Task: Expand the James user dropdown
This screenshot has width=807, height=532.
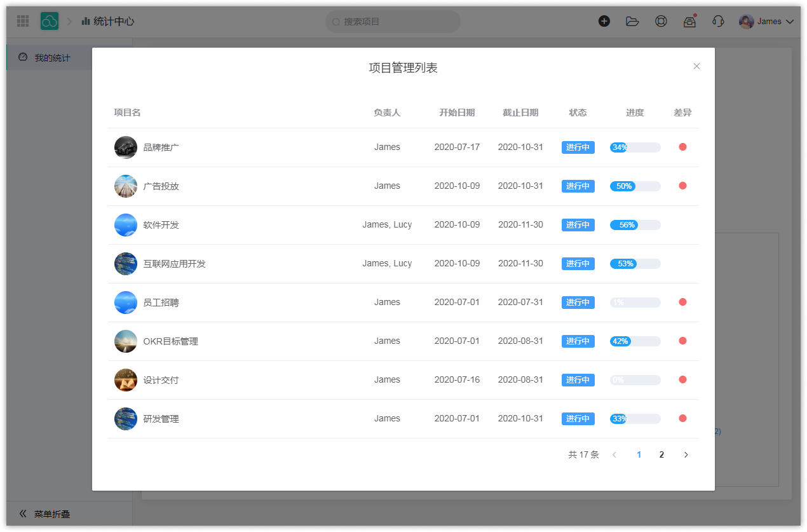Action: tap(768, 22)
